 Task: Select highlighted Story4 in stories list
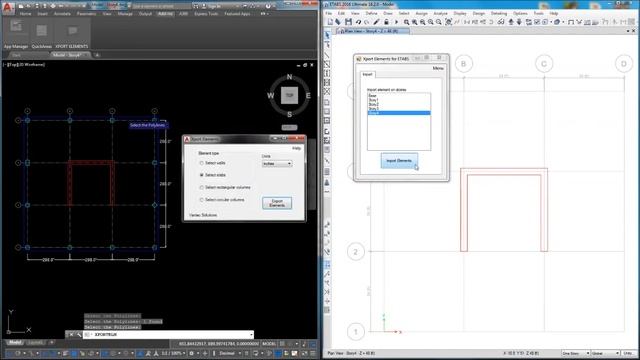pyautogui.click(x=399, y=113)
